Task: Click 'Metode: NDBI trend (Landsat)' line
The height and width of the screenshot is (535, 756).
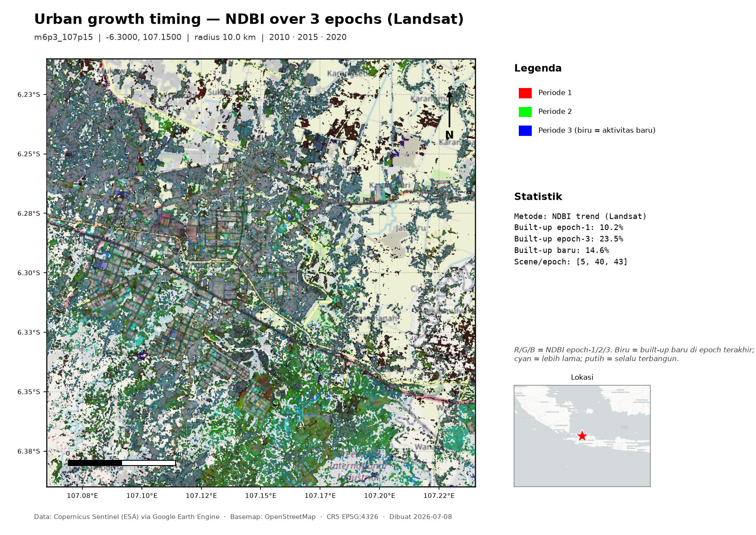Action: (x=580, y=217)
